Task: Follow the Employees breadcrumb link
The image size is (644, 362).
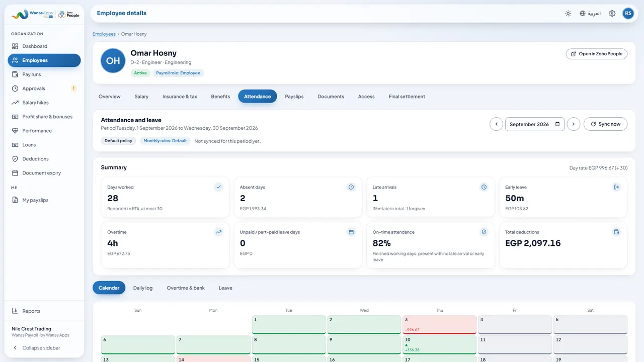Action: pos(104,34)
